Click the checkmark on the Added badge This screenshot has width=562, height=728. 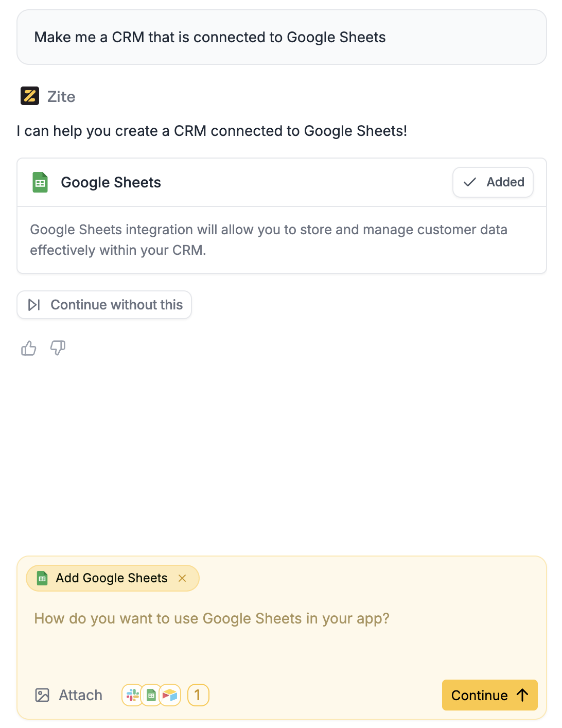click(x=470, y=182)
